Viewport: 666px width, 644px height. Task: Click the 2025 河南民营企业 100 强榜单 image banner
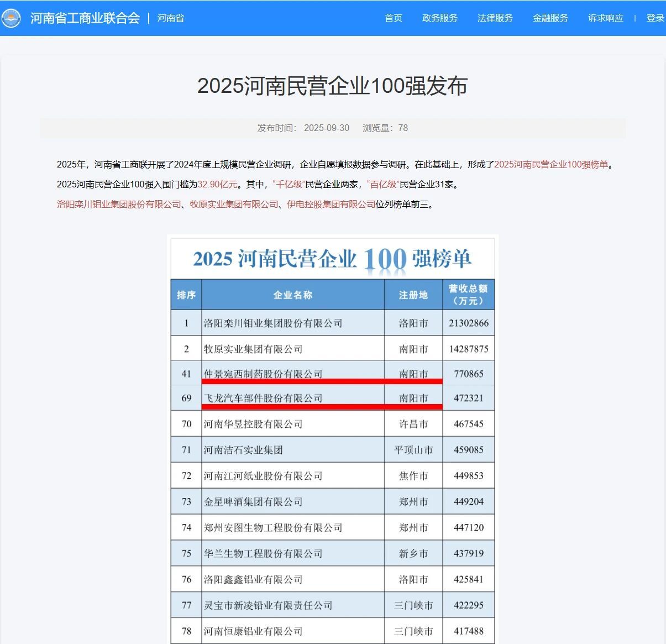tap(332, 259)
